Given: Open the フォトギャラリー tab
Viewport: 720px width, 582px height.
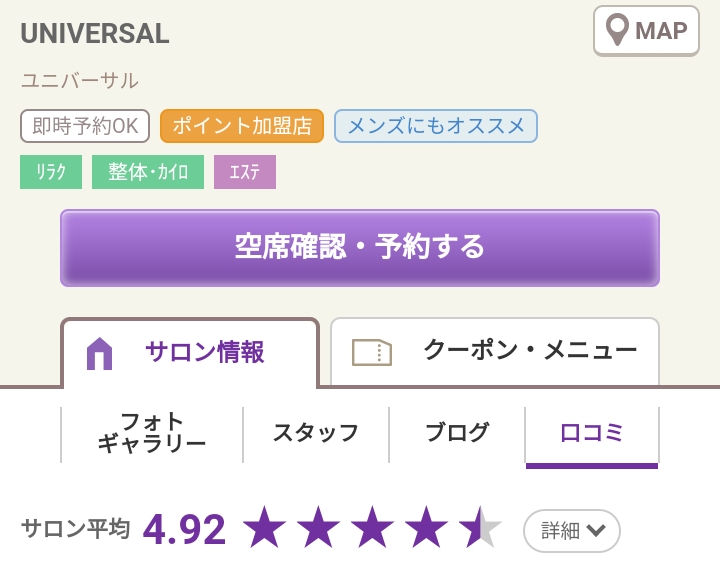Looking at the screenshot, I should coord(152,434).
